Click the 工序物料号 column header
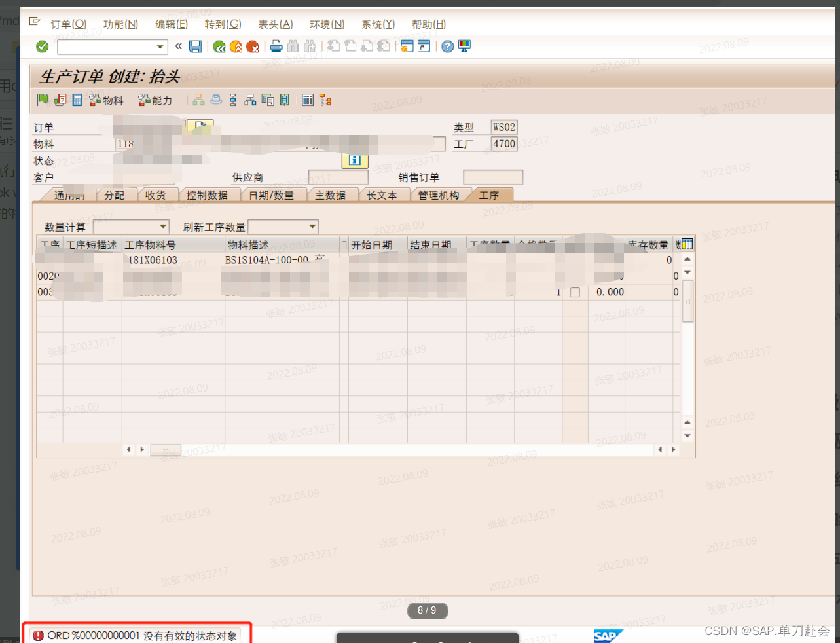This screenshot has height=643, width=840. point(173,245)
